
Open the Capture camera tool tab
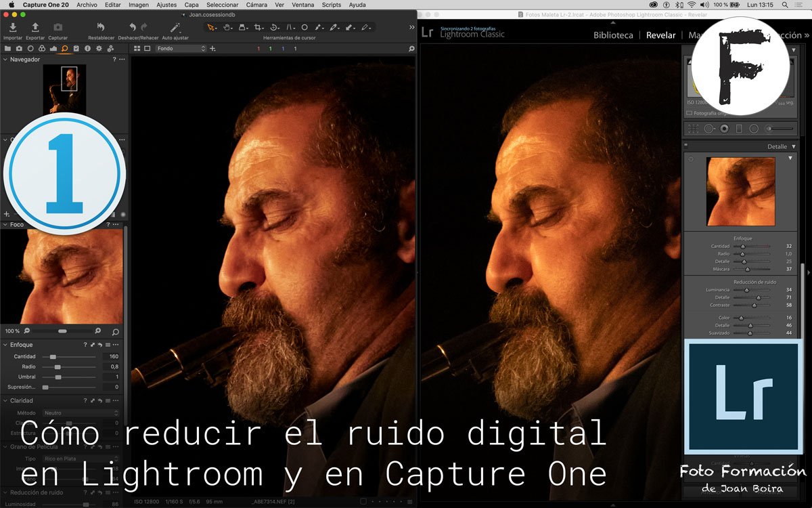tap(19, 49)
